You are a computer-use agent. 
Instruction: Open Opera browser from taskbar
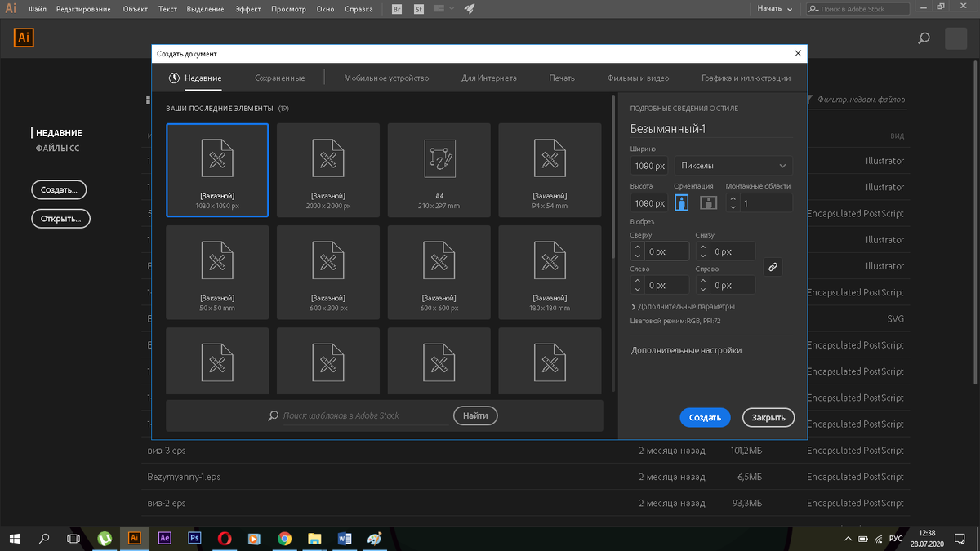pyautogui.click(x=225, y=539)
